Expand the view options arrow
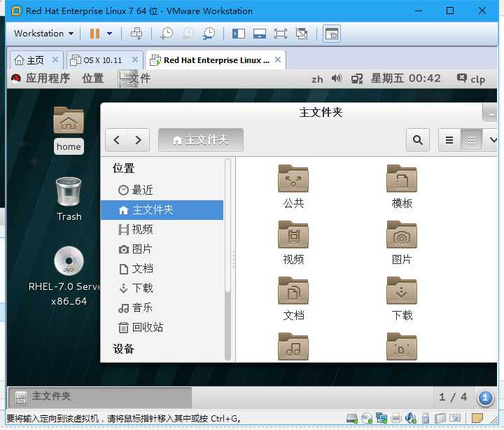 (493, 140)
